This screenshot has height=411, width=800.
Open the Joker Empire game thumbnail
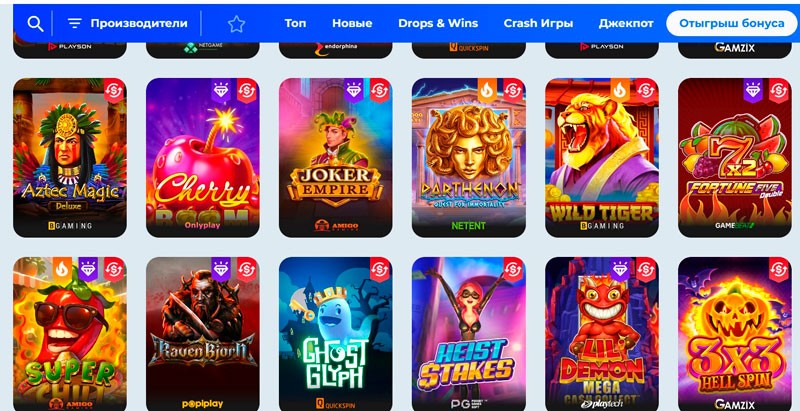pos(335,158)
